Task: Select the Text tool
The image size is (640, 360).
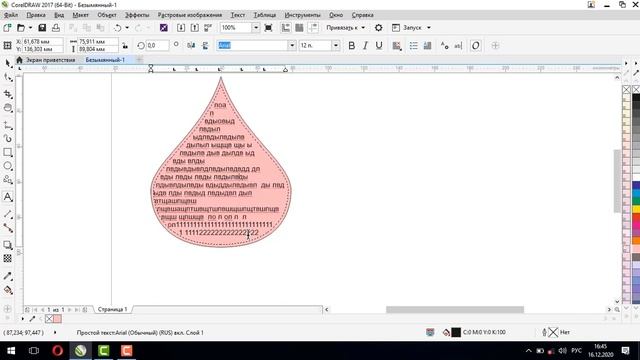Action: click(x=8, y=197)
